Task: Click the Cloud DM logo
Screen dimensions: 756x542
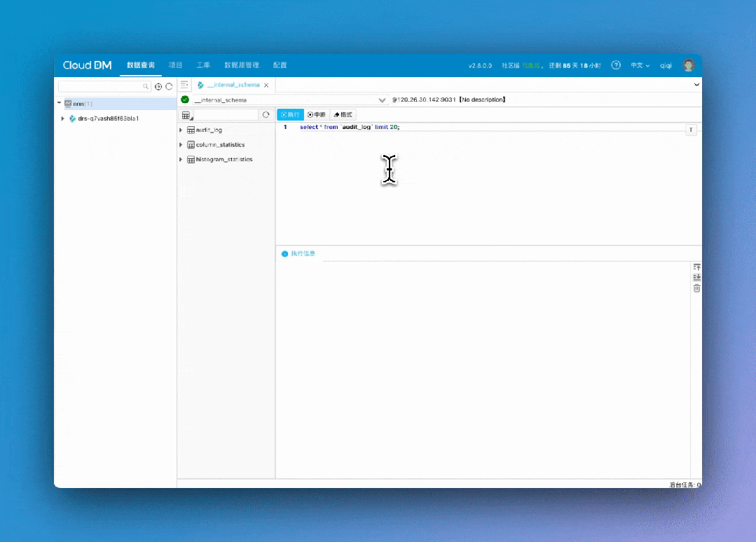Action: coord(88,65)
